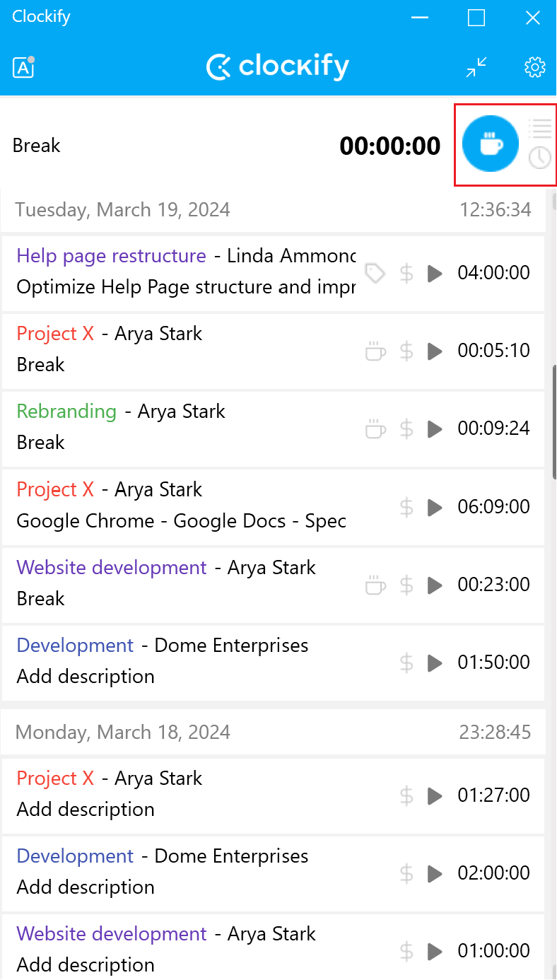Edit the 00:05:10 duration of Project X break
Screen dimensions: 557x980
(493, 351)
